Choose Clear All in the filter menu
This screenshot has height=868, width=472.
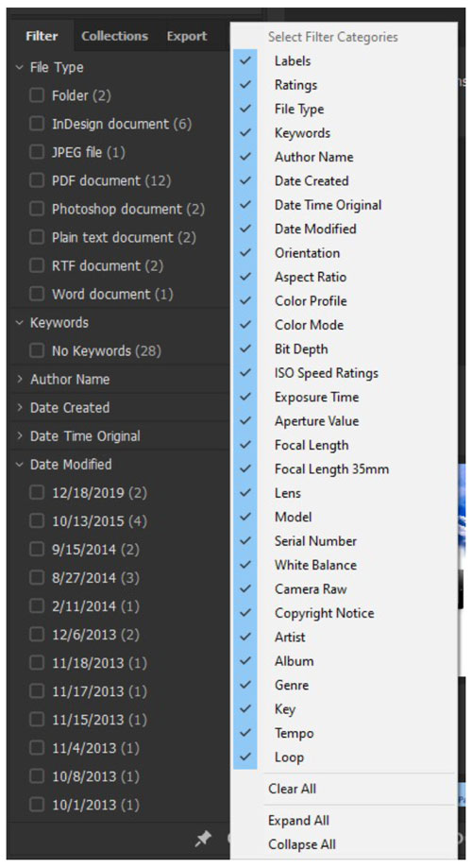point(292,789)
